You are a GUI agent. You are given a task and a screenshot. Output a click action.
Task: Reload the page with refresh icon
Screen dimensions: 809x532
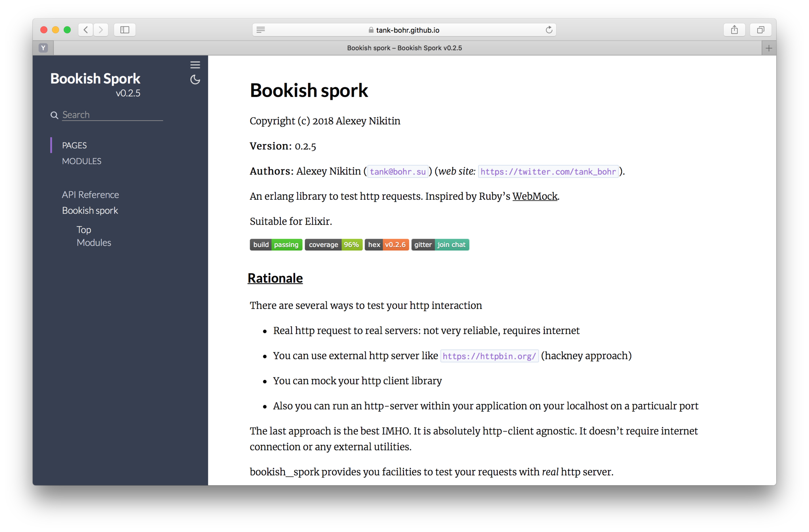pos(549,30)
